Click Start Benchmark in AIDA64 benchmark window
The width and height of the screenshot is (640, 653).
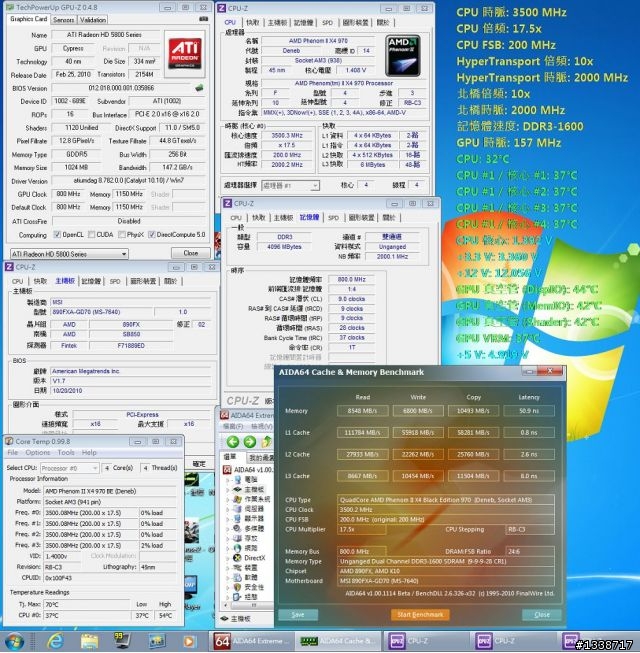(420, 615)
